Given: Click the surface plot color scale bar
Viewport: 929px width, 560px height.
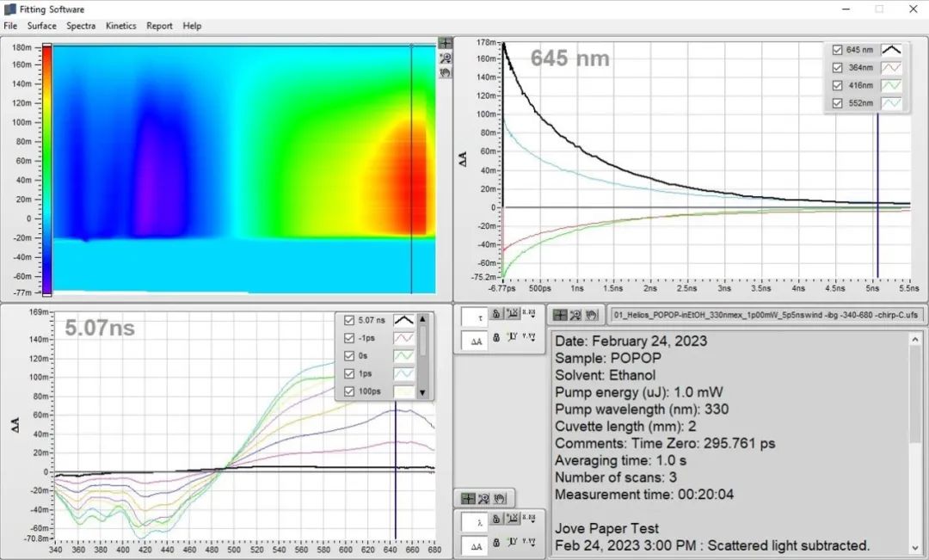Looking at the screenshot, I should (x=46, y=169).
